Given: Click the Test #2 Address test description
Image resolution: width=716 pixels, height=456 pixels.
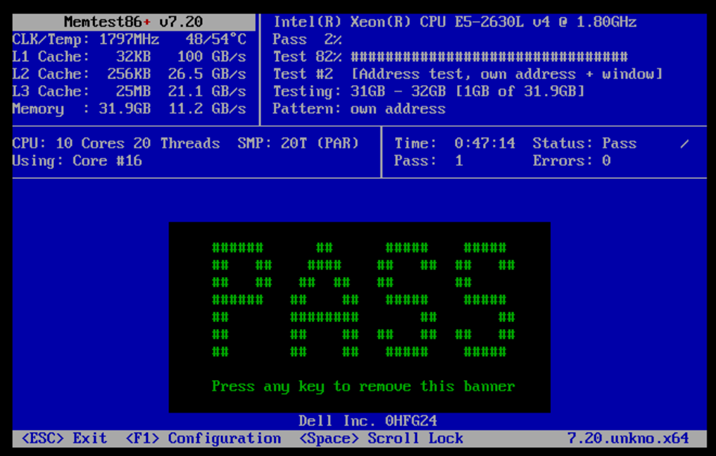Looking at the screenshot, I should click(x=468, y=74).
